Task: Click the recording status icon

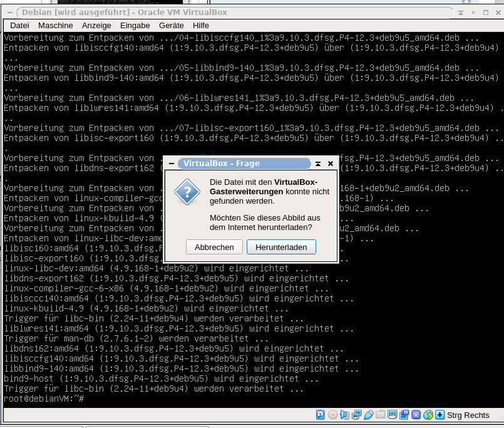Action: click(404, 414)
